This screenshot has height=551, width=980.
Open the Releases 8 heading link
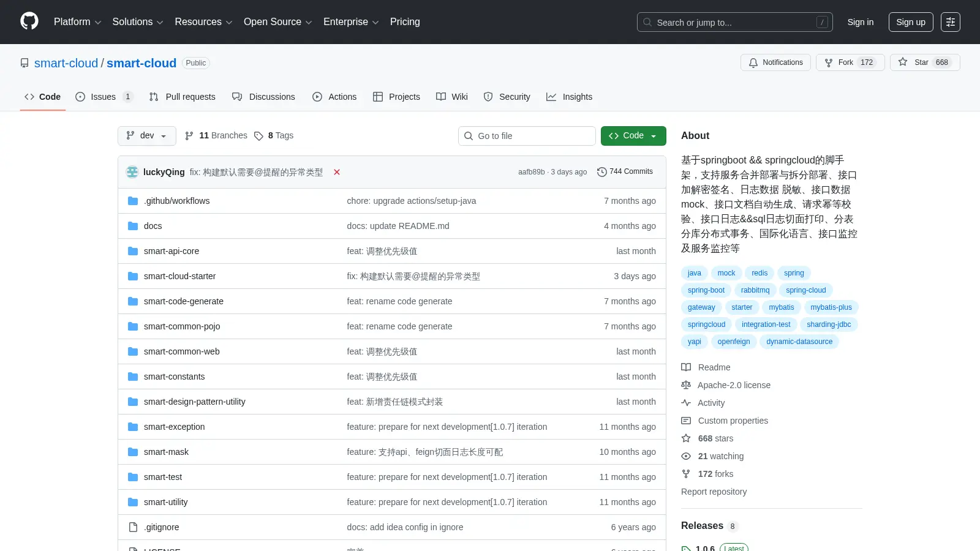710,526
